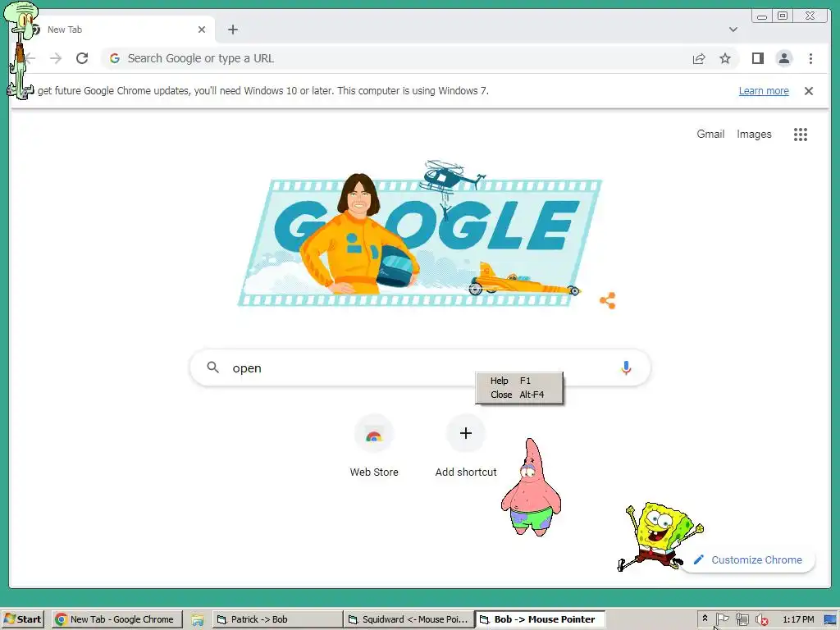
Task: Click the magnifier icon in search box
Action: pyautogui.click(x=212, y=367)
